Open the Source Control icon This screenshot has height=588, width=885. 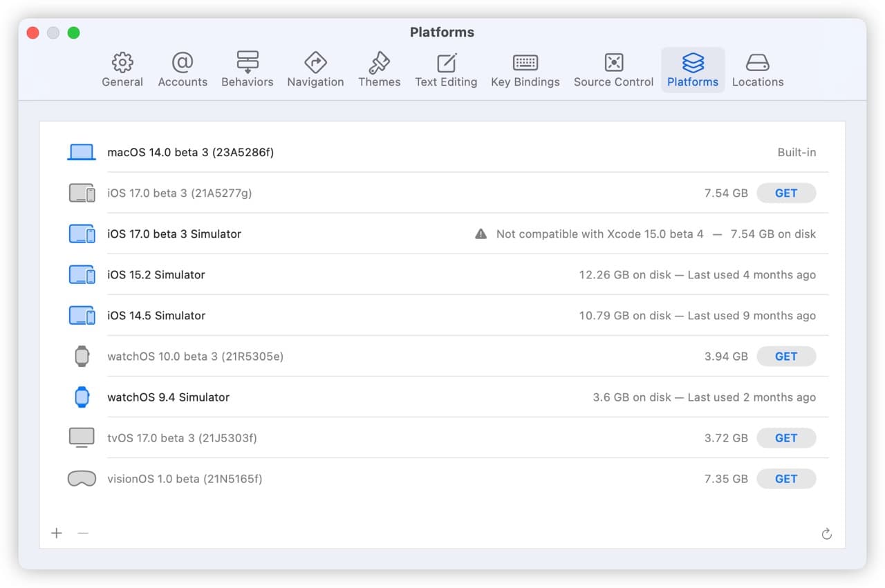point(614,62)
